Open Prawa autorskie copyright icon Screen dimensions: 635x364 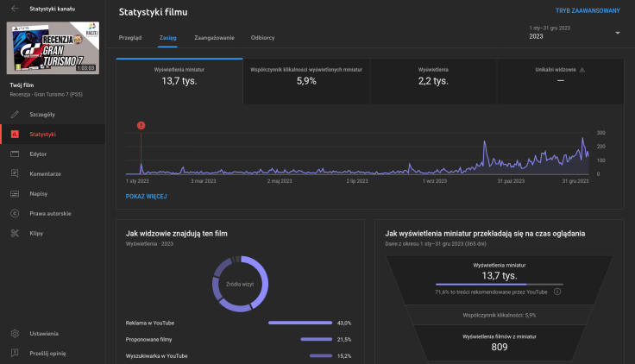click(15, 213)
